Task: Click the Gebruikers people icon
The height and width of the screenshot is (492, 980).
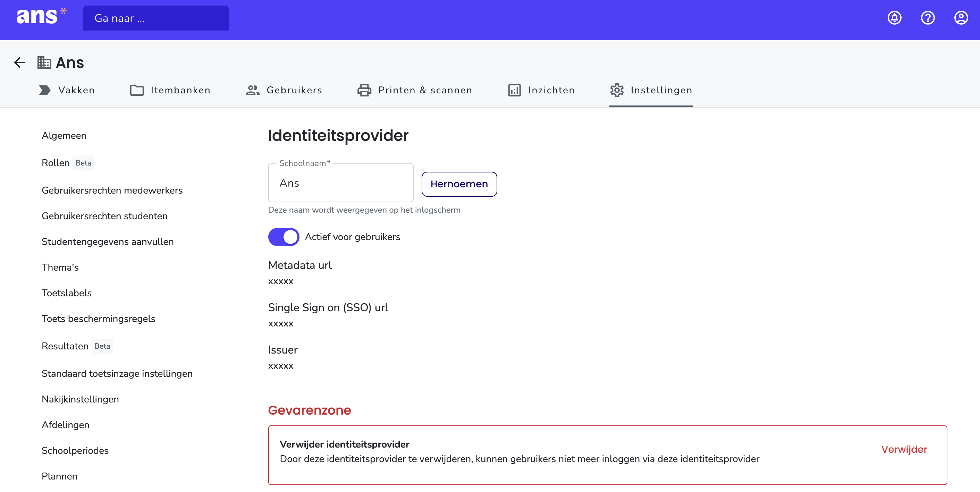Action: click(253, 90)
